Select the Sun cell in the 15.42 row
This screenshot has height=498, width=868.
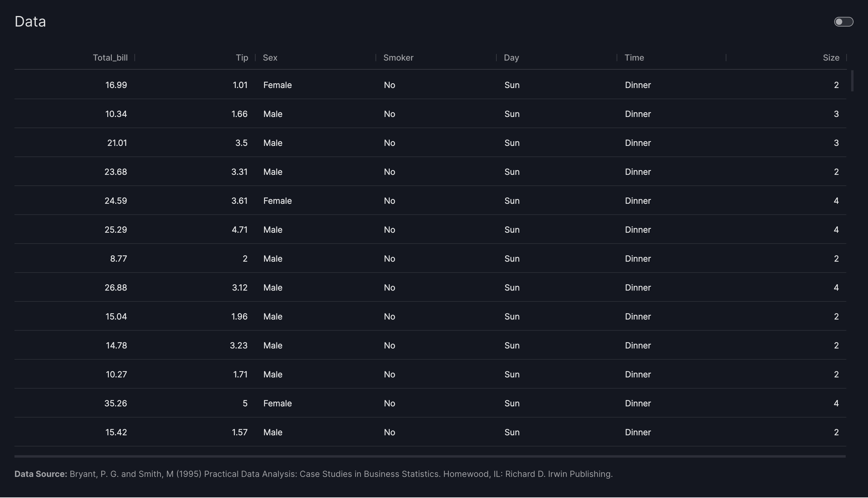512,433
